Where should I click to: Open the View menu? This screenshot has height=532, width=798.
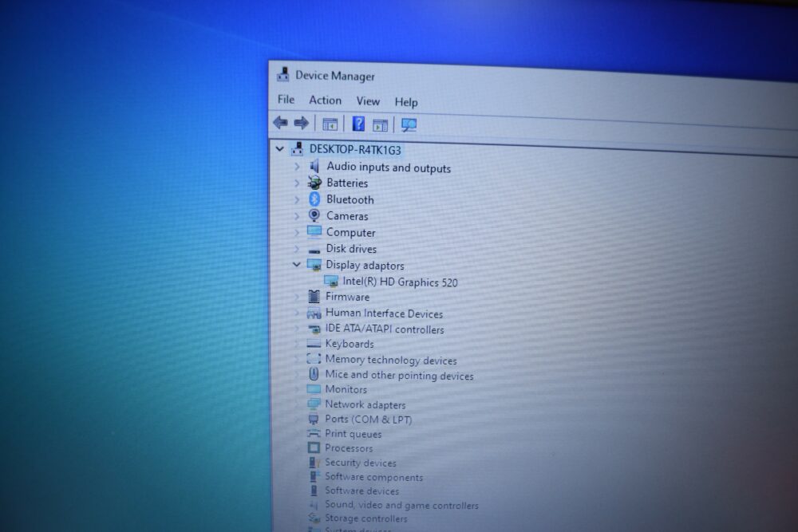(368, 101)
